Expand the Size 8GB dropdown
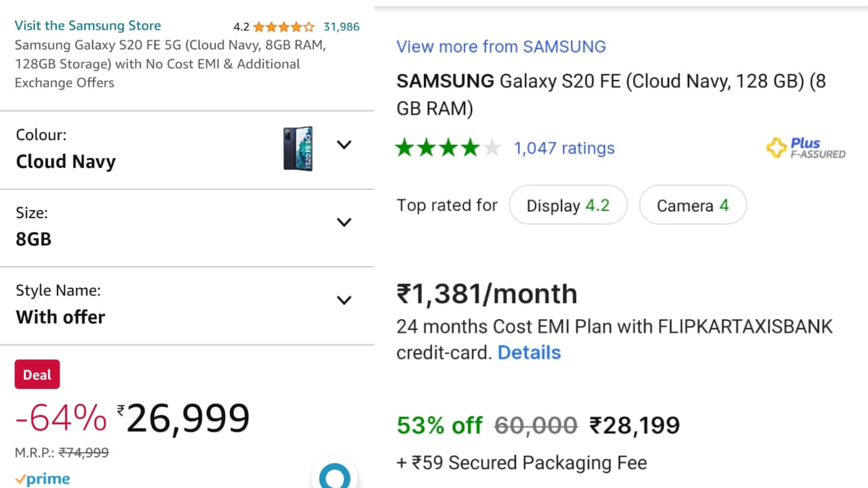Image resolution: width=868 pixels, height=488 pixels. 344,222
